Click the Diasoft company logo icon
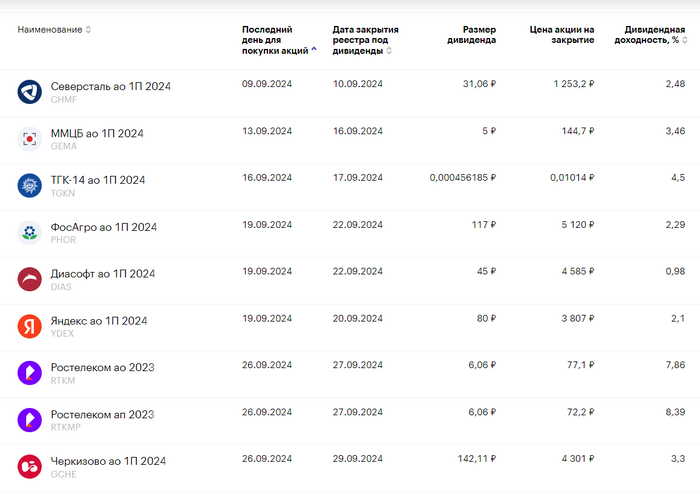This screenshot has height=492, width=700. (28, 279)
